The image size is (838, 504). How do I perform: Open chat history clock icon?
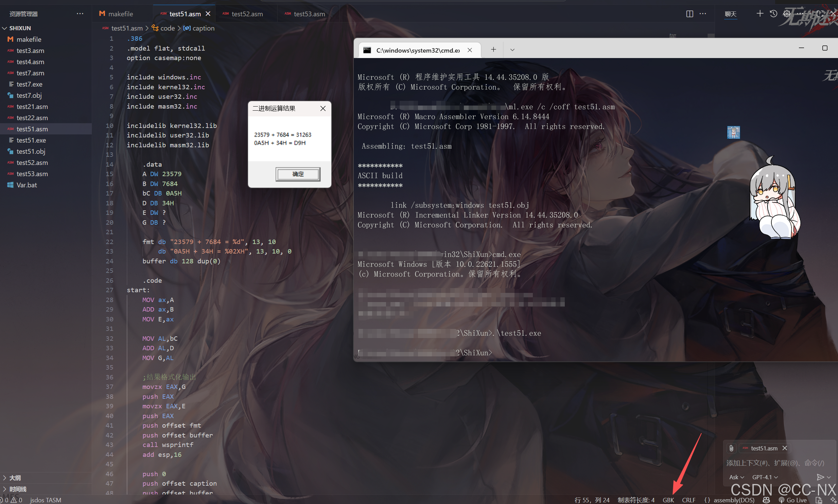[773, 14]
